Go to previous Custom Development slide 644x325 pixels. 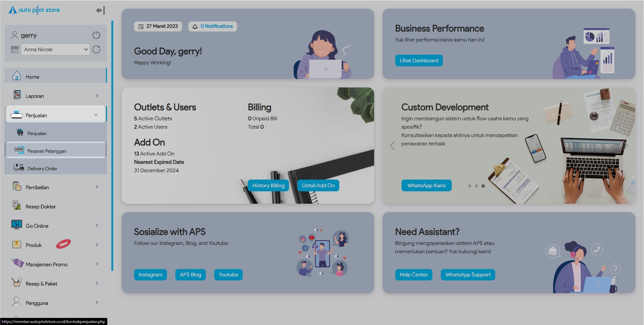393,146
